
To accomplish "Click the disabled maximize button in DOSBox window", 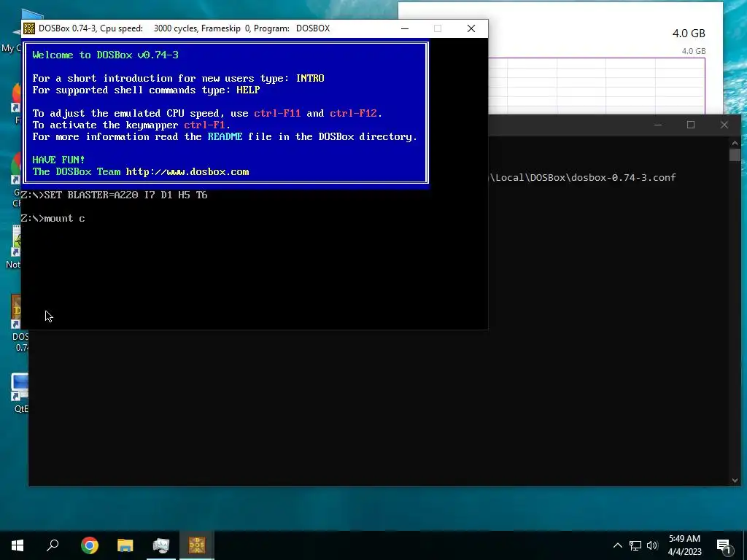I will click(x=438, y=28).
